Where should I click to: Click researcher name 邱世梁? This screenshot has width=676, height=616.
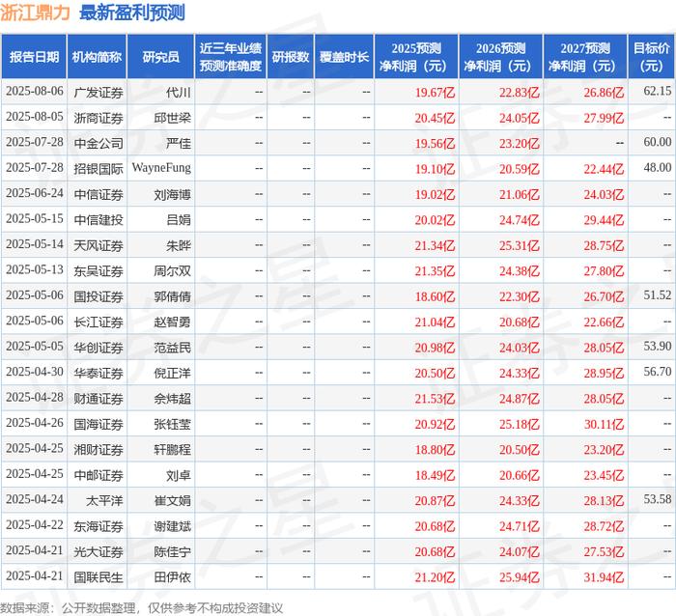(x=173, y=118)
